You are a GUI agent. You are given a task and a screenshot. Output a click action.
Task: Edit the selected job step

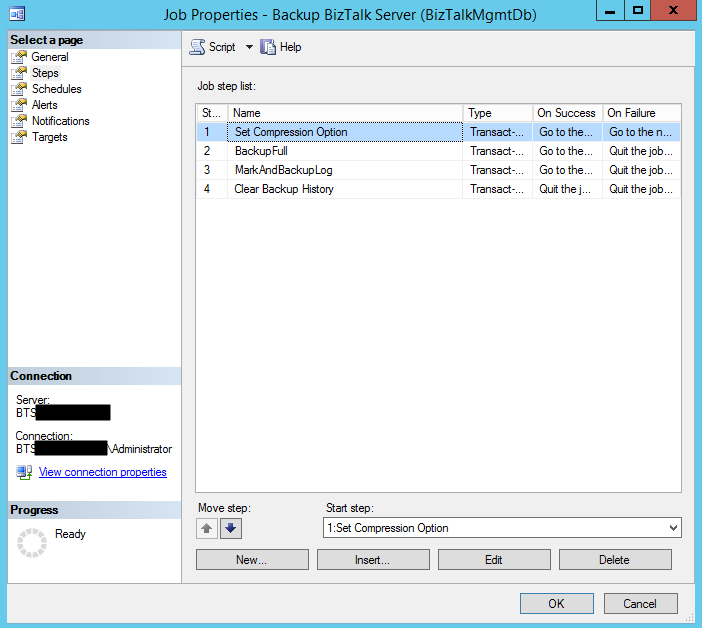pos(493,560)
